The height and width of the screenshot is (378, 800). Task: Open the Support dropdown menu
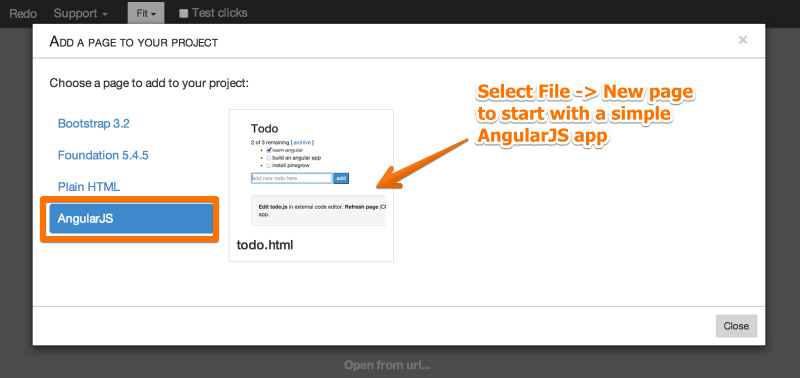(81, 13)
